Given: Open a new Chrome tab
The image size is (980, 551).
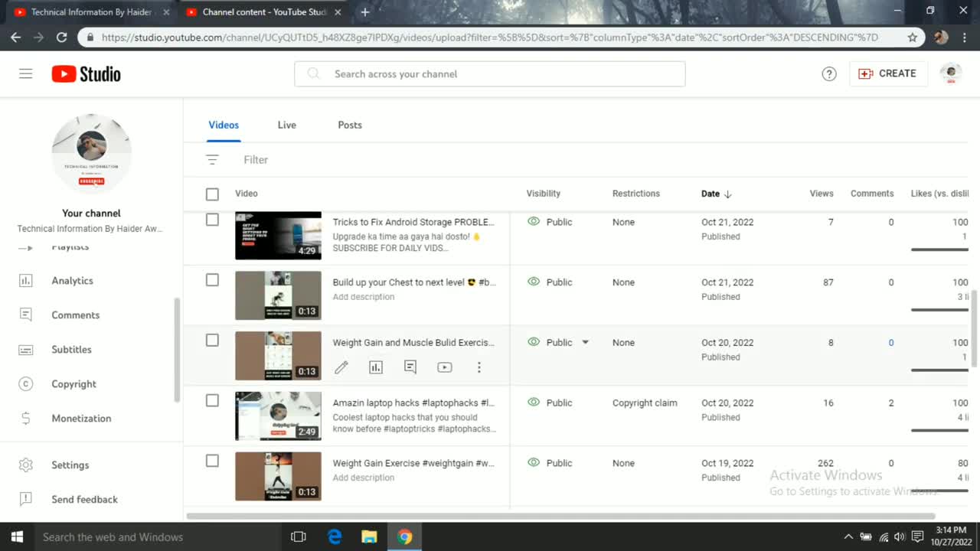Looking at the screenshot, I should (365, 12).
